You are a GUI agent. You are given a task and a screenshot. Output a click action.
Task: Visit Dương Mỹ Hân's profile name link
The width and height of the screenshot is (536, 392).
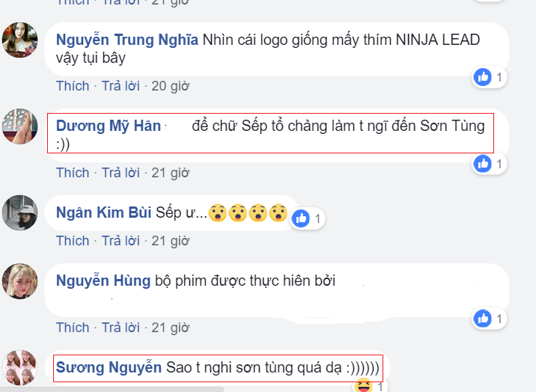pos(109,126)
